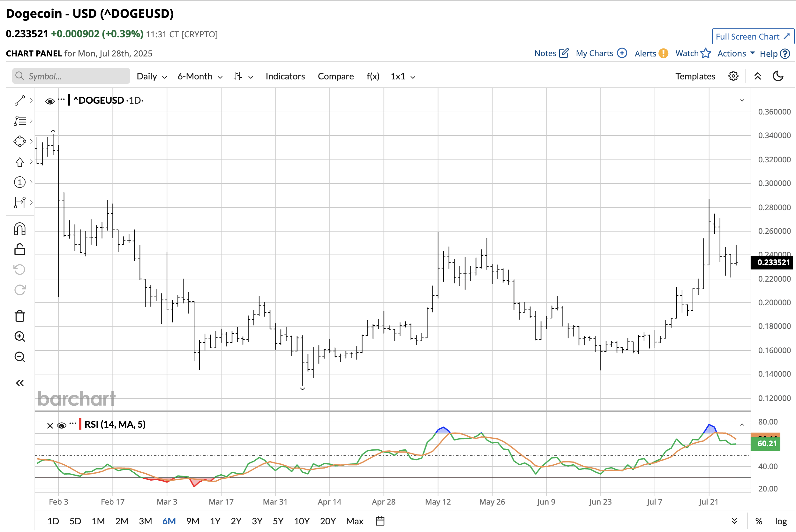Click the undo arrow icon
This screenshot has height=532, width=796.
20,270
